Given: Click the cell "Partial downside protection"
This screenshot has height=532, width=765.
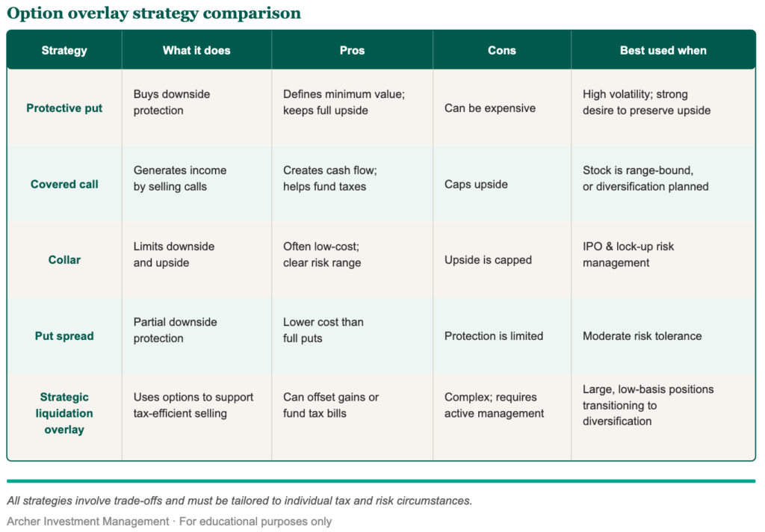Looking at the screenshot, I should pos(175,330).
